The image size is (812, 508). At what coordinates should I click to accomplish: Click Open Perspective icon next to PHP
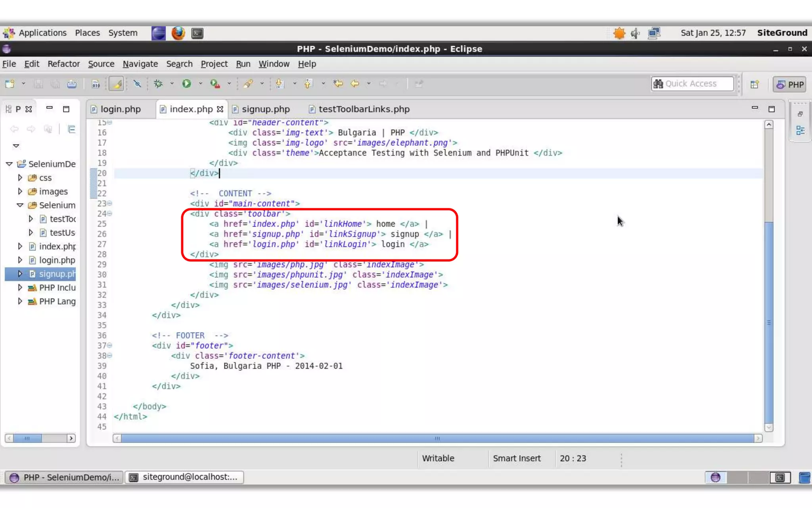(755, 84)
